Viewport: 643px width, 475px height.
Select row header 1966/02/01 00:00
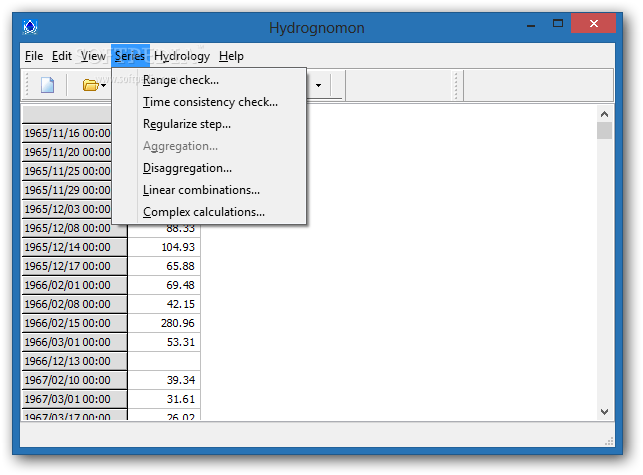(x=75, y=285)
